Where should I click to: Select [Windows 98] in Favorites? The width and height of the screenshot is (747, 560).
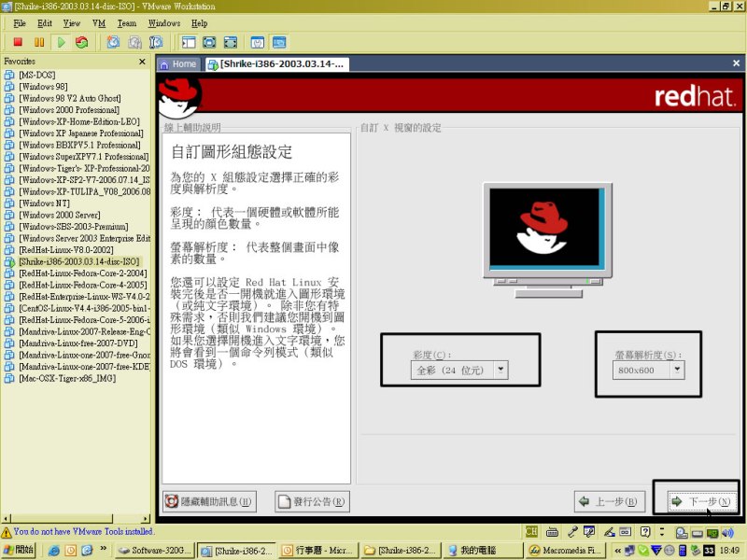click(x=43, y=87)
